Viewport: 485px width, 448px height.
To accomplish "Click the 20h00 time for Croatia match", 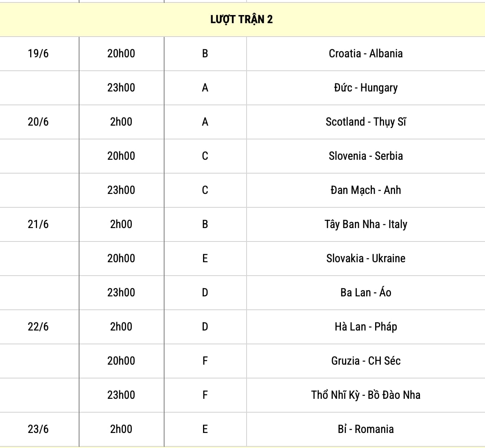I will [121, 54].
